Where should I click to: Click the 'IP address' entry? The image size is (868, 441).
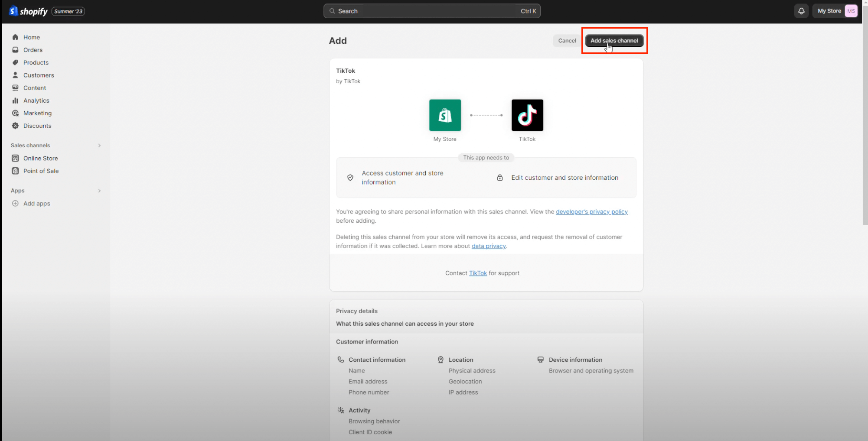(x=463, y=392)
